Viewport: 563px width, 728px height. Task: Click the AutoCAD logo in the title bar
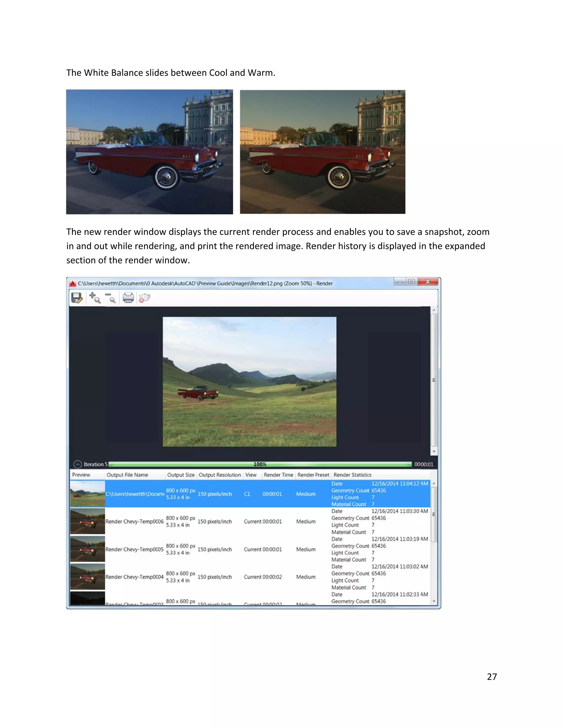click(x=73, y=283)
